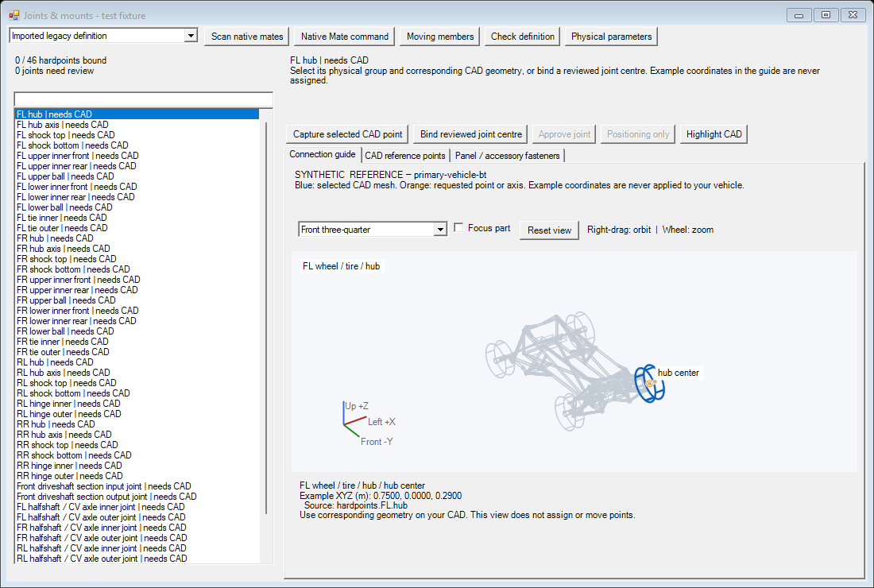This screenshot has width=874, height=588.
Task: Select 'FL upper inner rear | needs CAD'
Action: coord(137,166)
